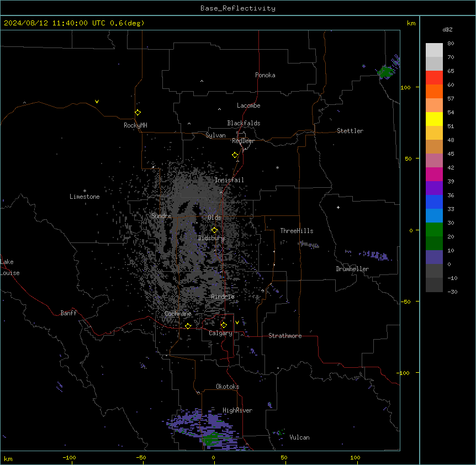Click the green 30 dBZ legend swatch

point(434,230)
